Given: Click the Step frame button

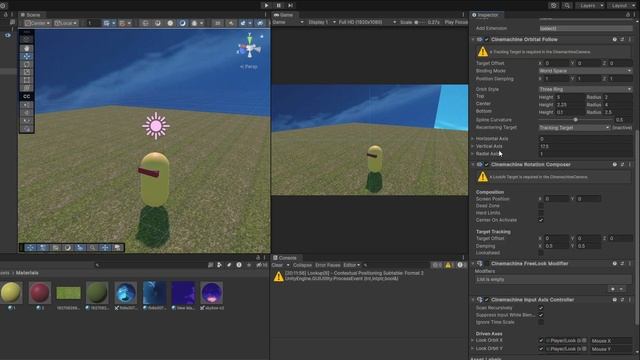Looking at the screenshot, I should click(x=290, y=5).
